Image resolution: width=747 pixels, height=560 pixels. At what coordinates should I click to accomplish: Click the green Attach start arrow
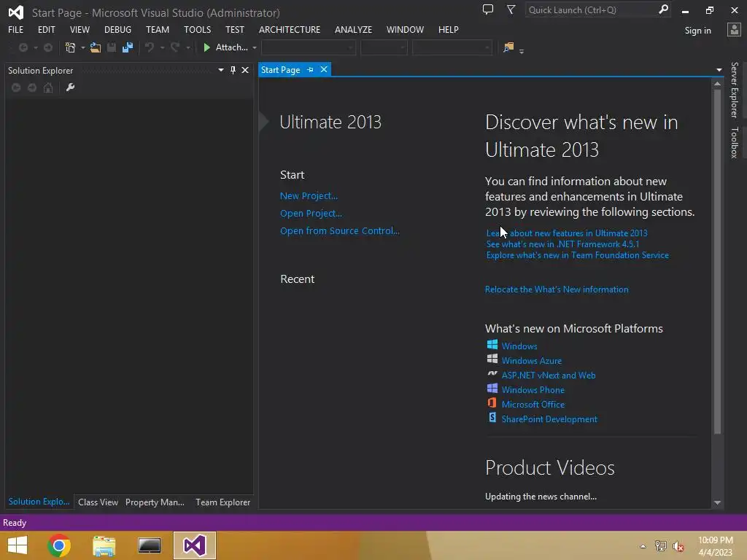[x=206, y=47]
